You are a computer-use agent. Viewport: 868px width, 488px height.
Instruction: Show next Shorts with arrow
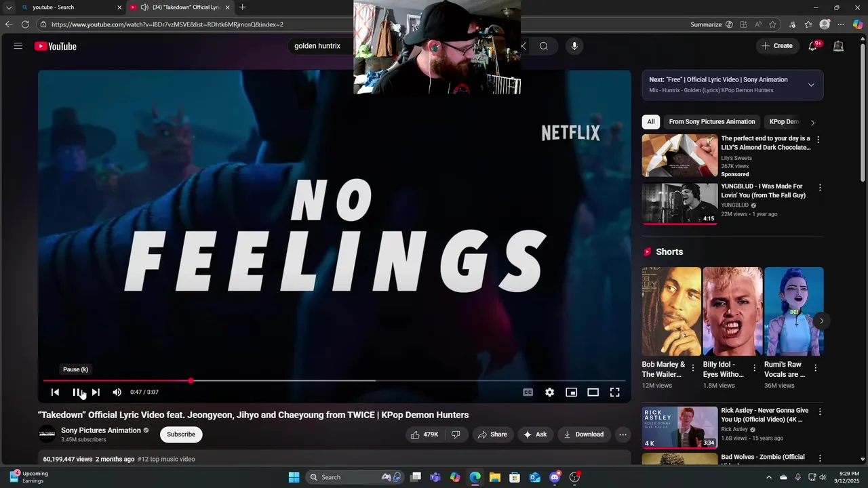click(821, 321)
